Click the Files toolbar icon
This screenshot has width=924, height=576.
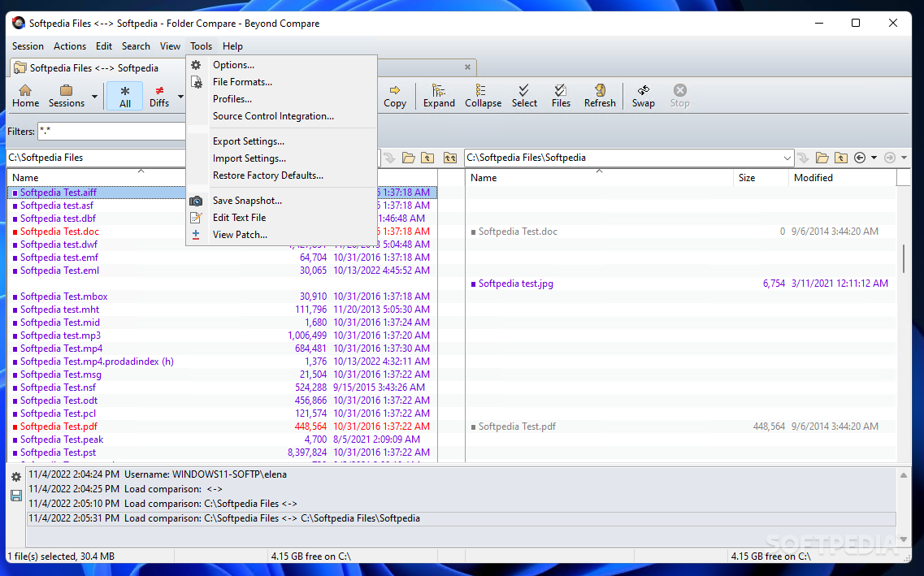click(x=561, y=96)
